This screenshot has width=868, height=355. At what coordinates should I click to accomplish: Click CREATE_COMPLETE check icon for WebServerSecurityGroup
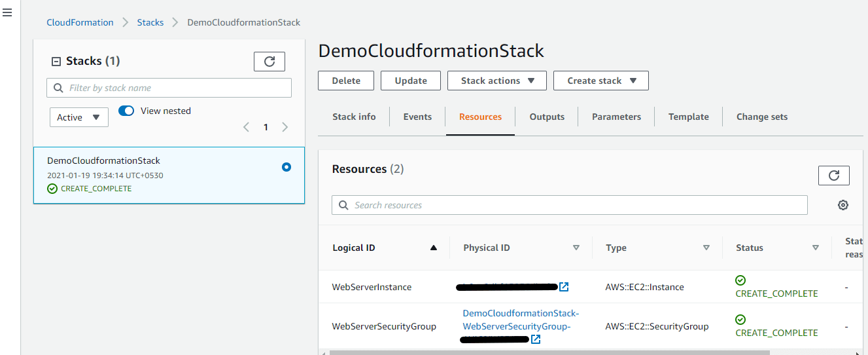740,320
